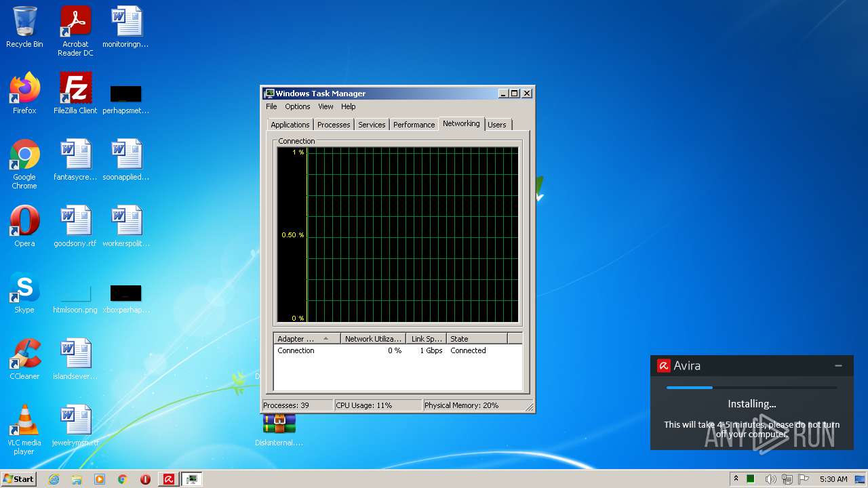This screenshot has height=488, width=868.
Task: Sort by Link Speed column header
Action: (x=426, y=338)
